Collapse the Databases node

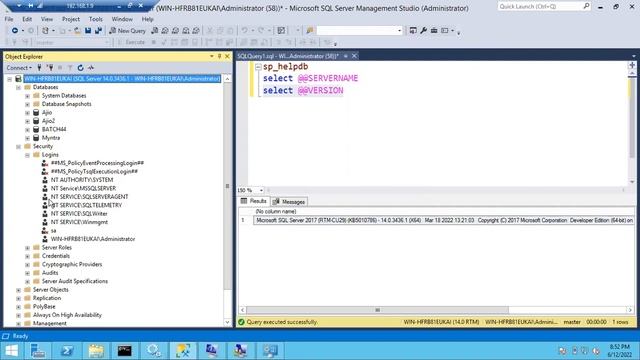pos(18,87)
